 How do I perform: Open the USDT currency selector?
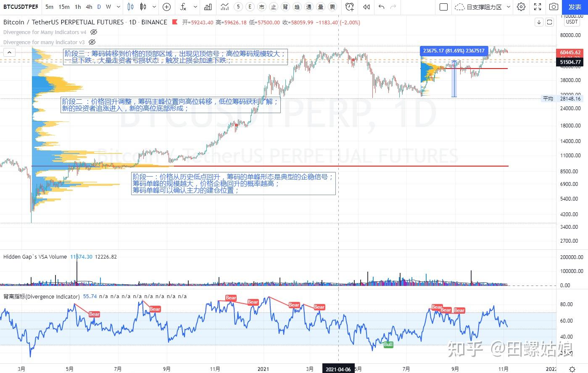(572, 22)
